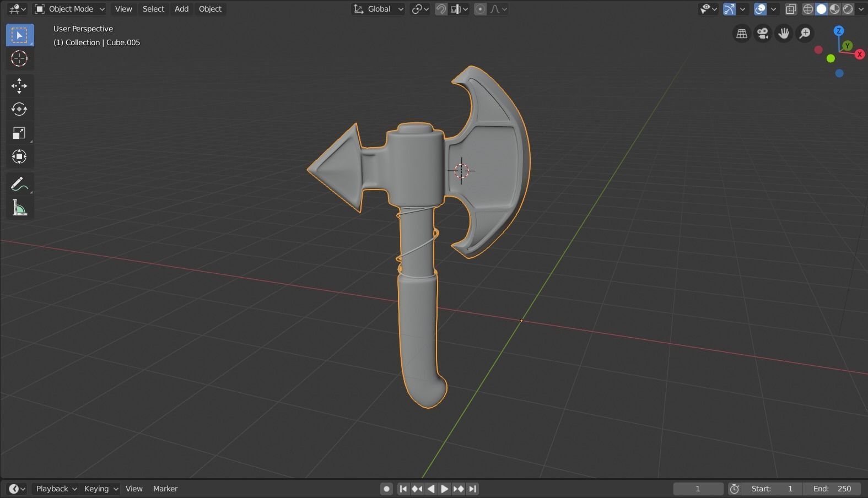This screenshot has height=498, width=868.
Task: Open the proportional editing falloff dropdown
Action: click(x=498, y=9)
